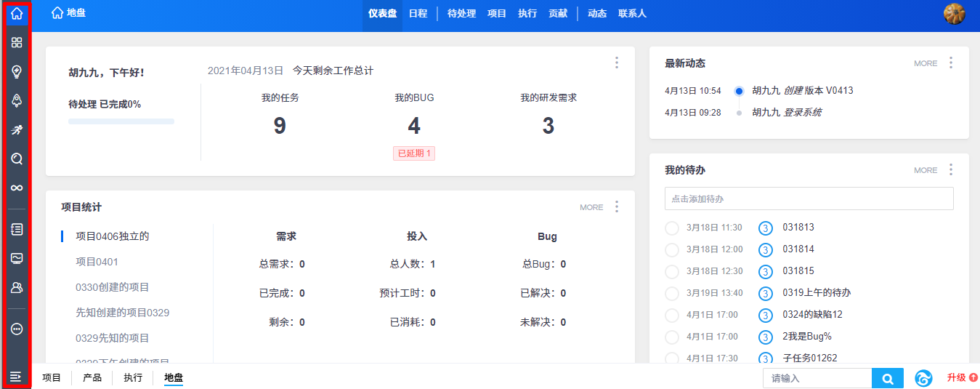This screenshot has height=389, width=980.
Task: Switch to bottom 项目 tab
Action: point(52,377)
